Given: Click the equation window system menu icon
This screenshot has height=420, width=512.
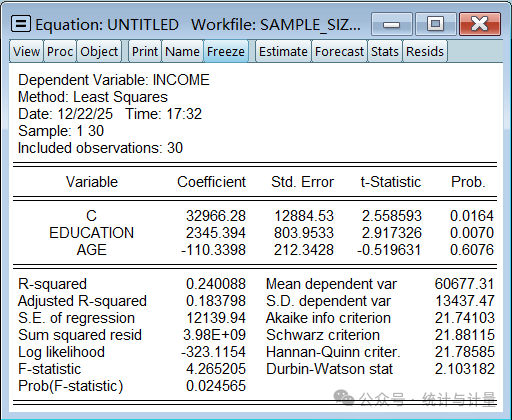Looking at the screenshot, I should coord(21,24).
